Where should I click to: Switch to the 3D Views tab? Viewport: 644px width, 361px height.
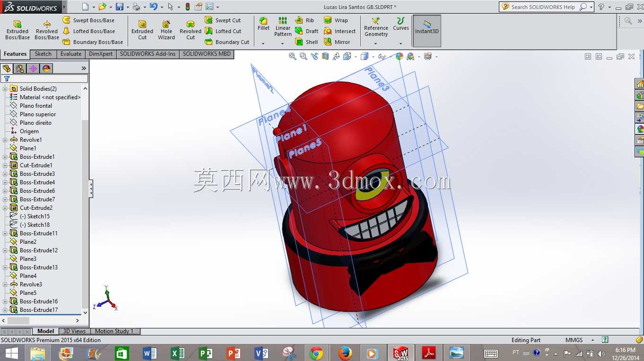click(75, 331)
